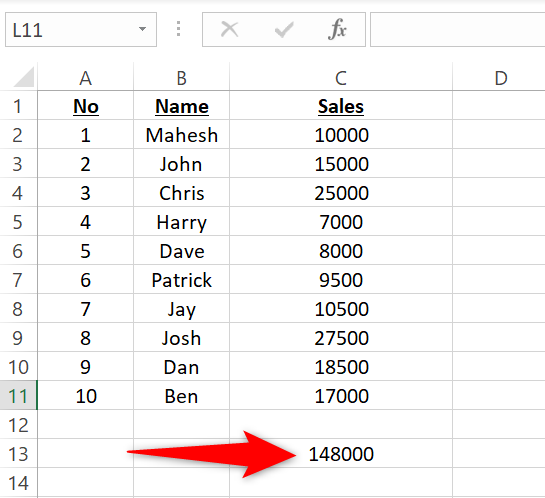Select the cell containing Dave
This screenshot has width=545, height=498.
181,251
